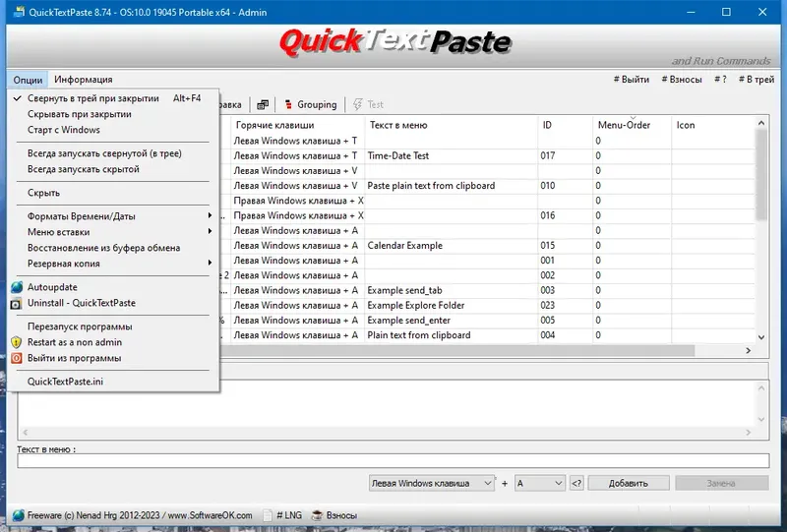Click the red power icon beside Выйти из программы
Screen dimensions: 787x532
pos(17,358)
